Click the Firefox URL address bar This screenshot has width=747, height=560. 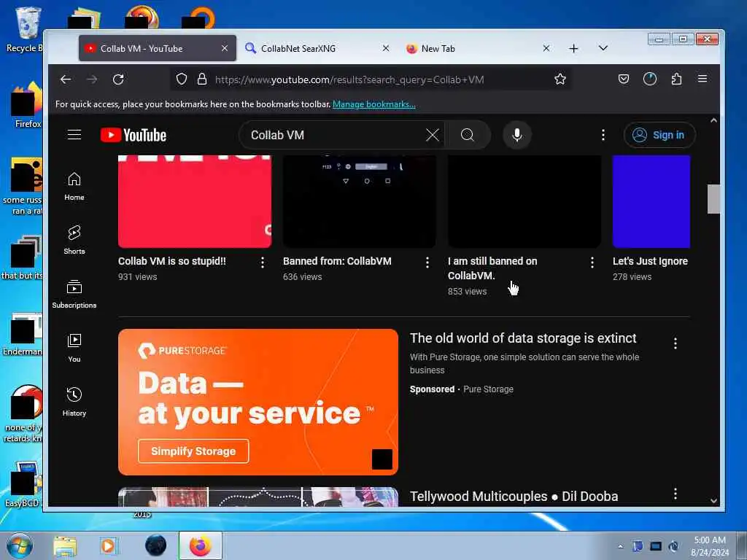coord(371,79)
